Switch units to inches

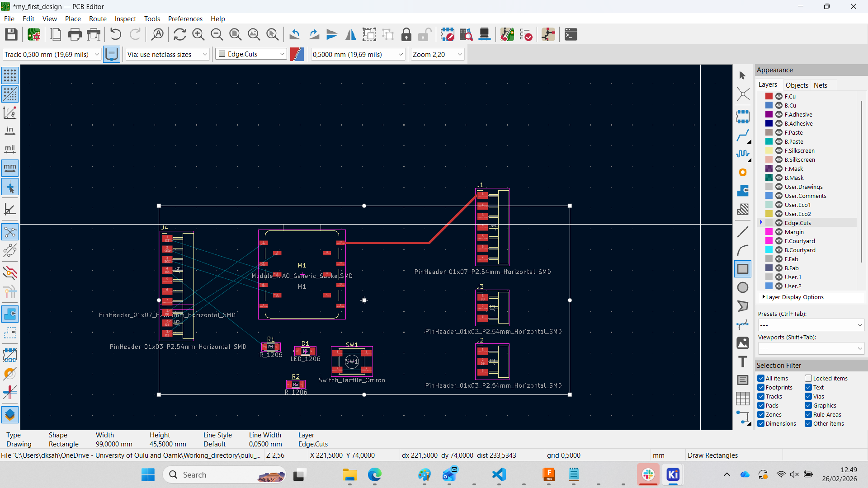click(x=10, y=131)
